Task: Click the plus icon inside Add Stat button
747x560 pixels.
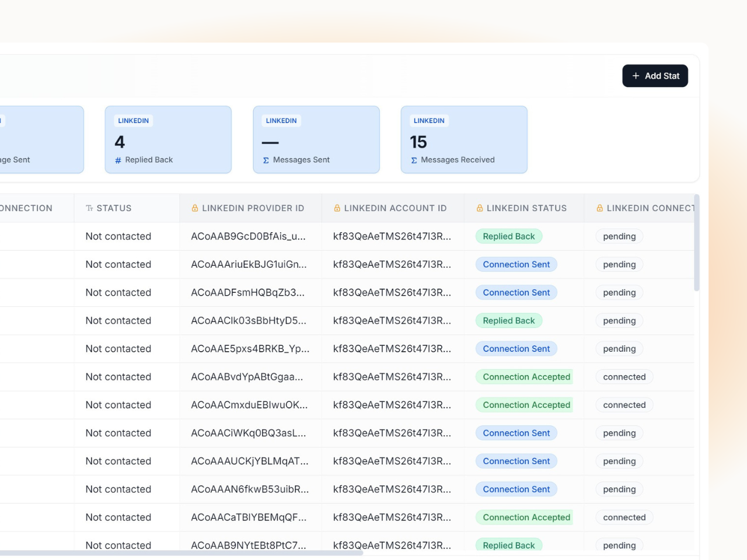Action: (x=636, y=76)
